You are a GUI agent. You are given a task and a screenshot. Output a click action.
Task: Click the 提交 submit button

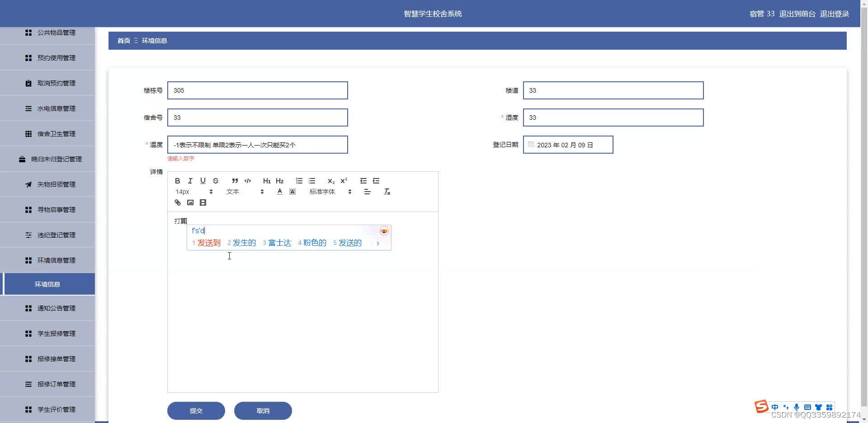(196, 410)
